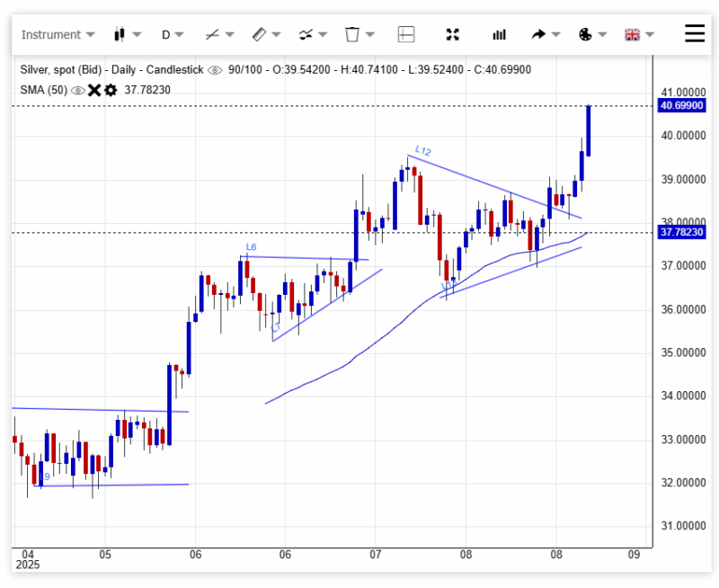Image resolution: width=719 pixels, height=588 pixels.
Task: Remove SMA (50) indicator with X
Action: (x=94, y=90)
